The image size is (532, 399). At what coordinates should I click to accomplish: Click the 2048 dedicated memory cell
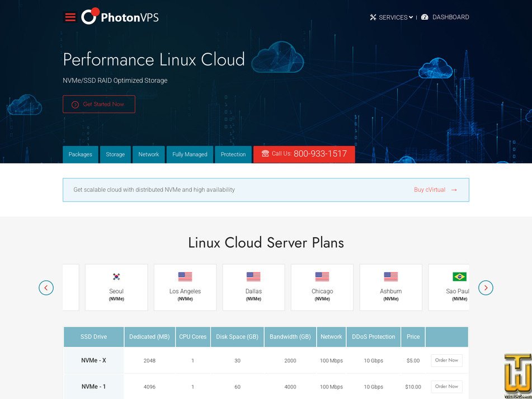149,360
